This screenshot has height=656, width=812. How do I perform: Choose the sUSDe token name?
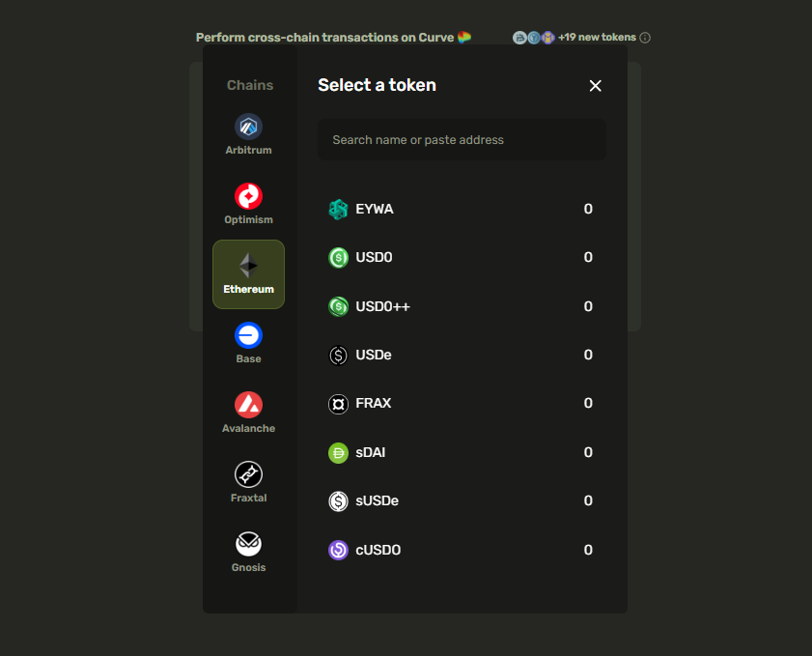coord(377,501)
